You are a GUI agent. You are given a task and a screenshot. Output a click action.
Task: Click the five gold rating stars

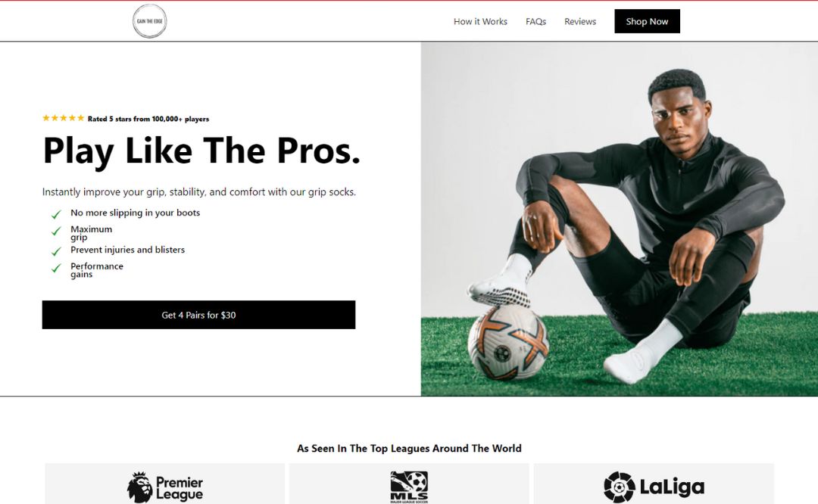(63, 118)
